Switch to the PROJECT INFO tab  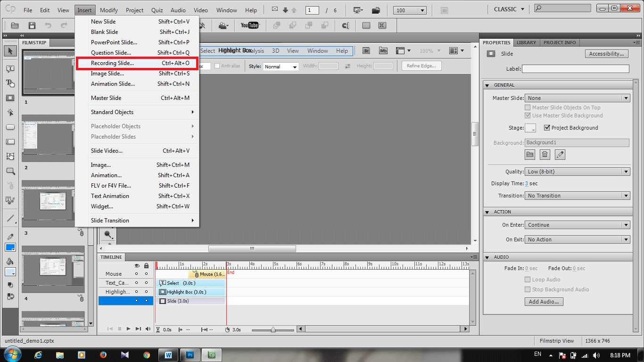click(x=560, y=42)
